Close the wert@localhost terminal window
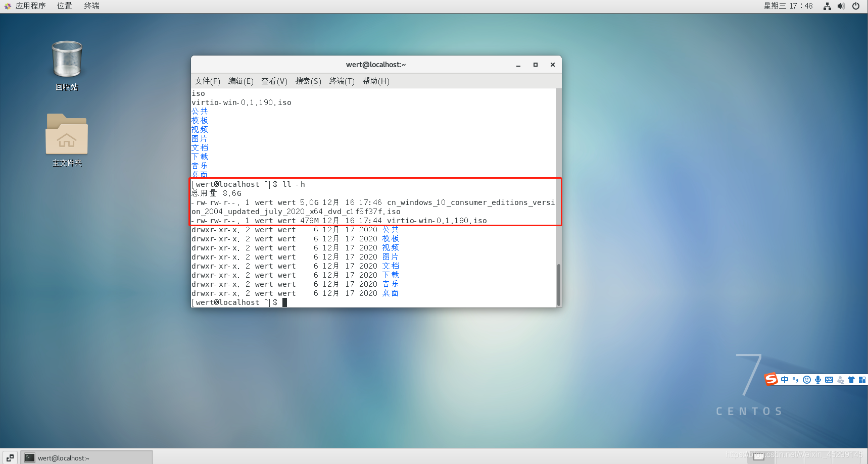This screenshot has height=464, width=868. click(x=553, y=65)
